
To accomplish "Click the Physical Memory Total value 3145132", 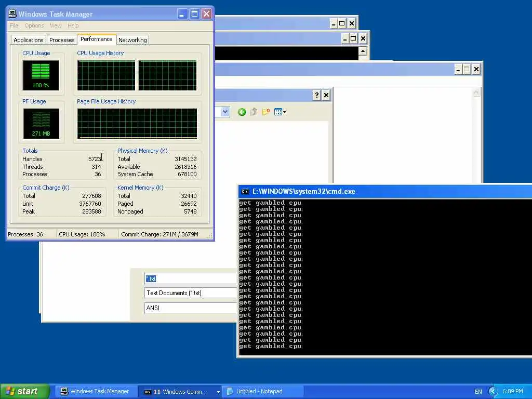I will coord(185,159).
